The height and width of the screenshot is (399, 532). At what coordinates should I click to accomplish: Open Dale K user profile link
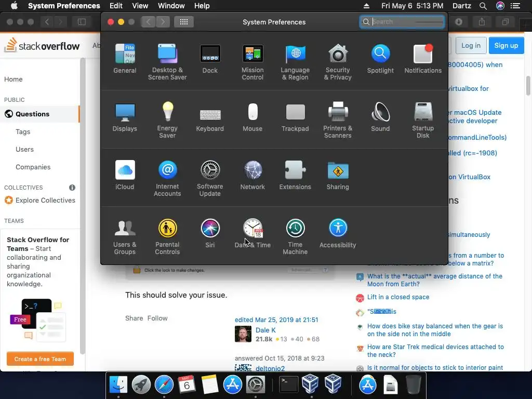[x=265, y=330]
